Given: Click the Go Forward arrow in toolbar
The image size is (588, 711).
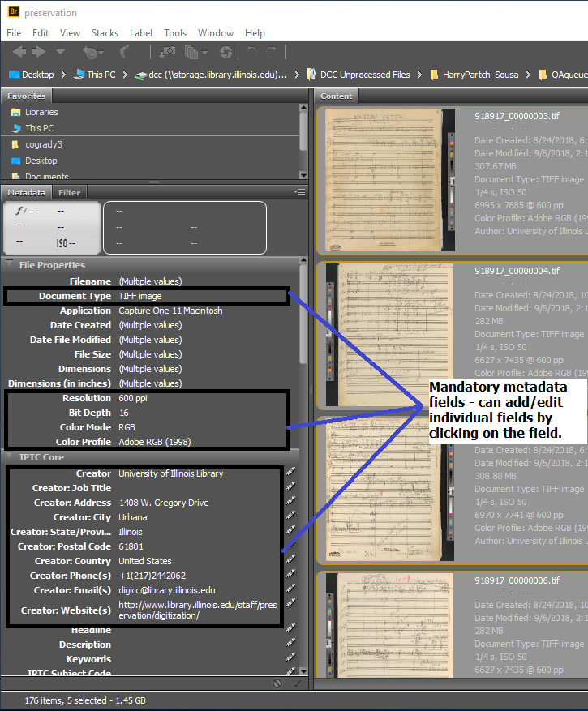Looking at the screenshot, I should 39,53.
